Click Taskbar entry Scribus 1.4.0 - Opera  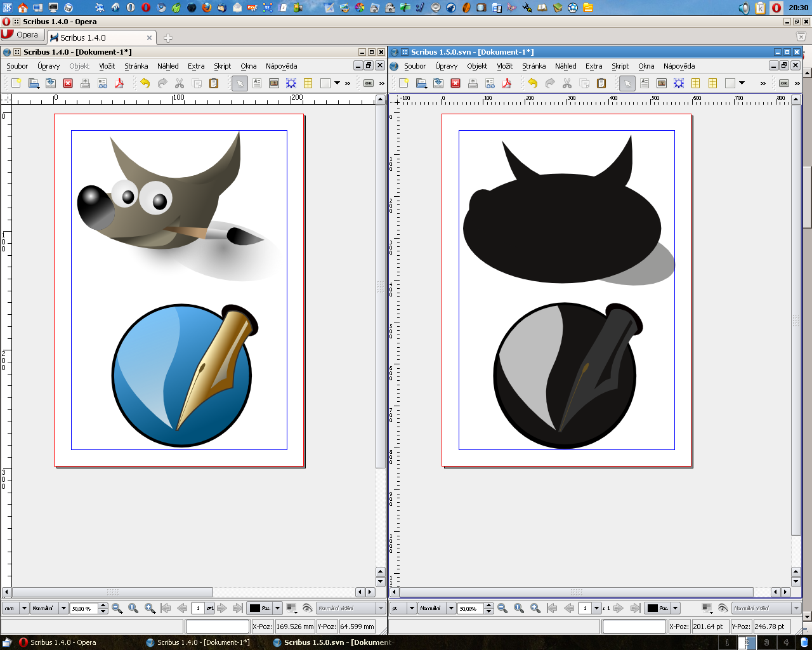tap(58, 642)
